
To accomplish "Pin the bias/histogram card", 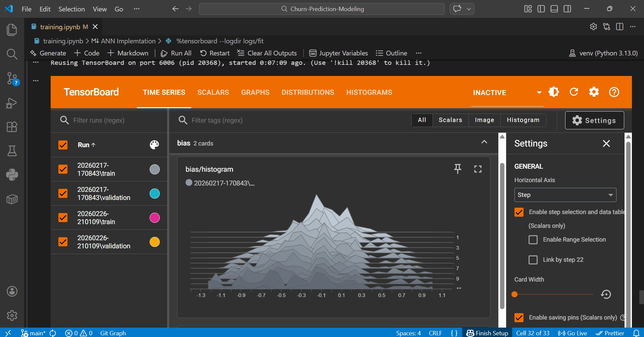I will click(x=457, y=169).
